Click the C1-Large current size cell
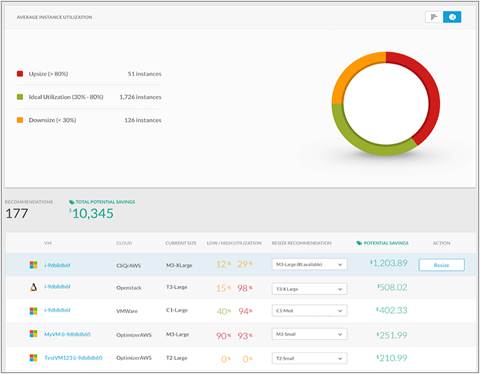The height and width of the screenshot is (374, 480). pyautogui.click(x=177, y=310)
